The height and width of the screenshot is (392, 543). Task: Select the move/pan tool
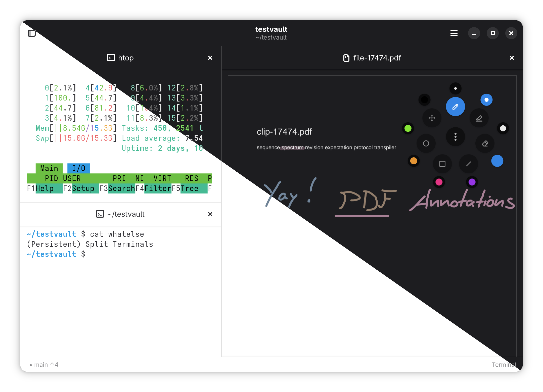click(x=432, y=118)
